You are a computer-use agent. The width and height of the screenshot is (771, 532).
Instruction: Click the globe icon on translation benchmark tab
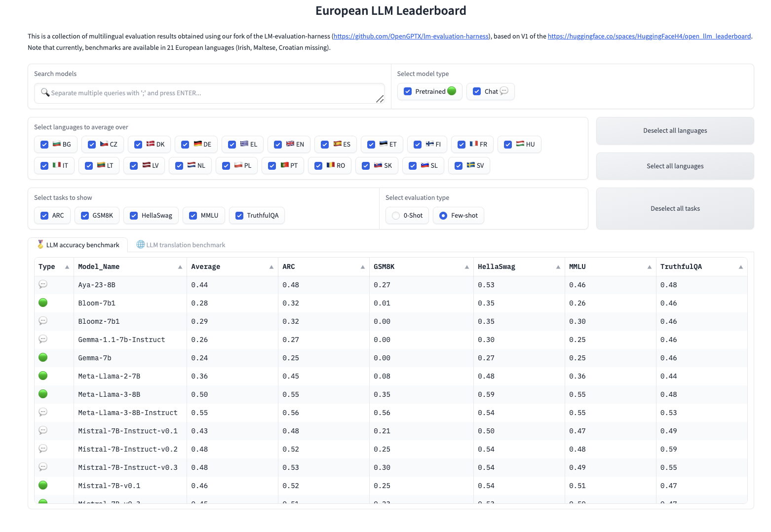point(141,244)
